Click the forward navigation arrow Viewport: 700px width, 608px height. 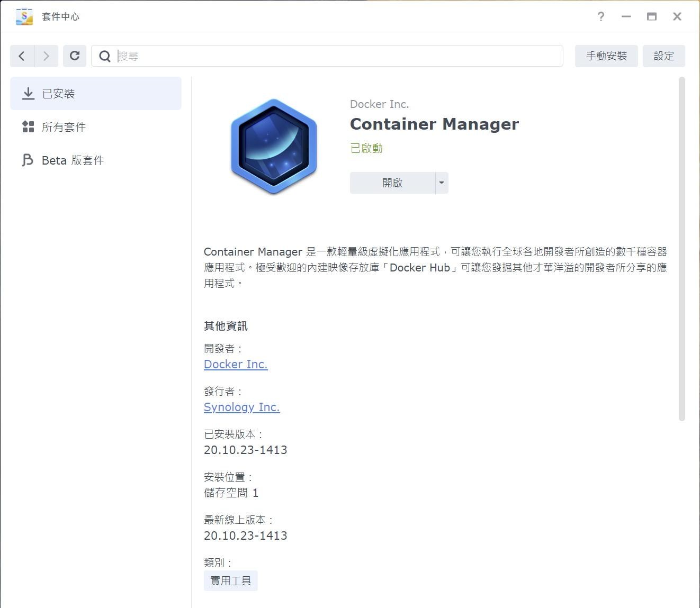click(46, 56)
